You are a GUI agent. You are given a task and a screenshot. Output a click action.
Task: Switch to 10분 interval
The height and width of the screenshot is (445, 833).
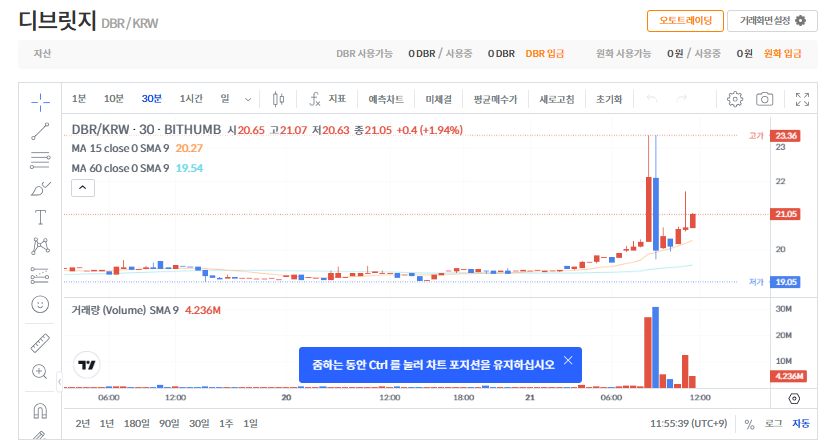coord(113,99)
